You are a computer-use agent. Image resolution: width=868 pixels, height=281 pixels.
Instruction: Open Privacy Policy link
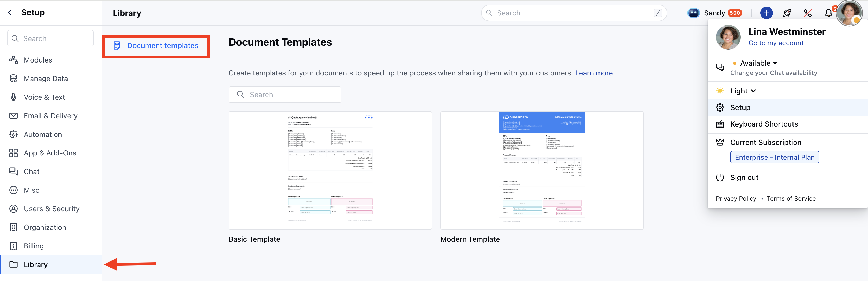(x=736, y=199)
